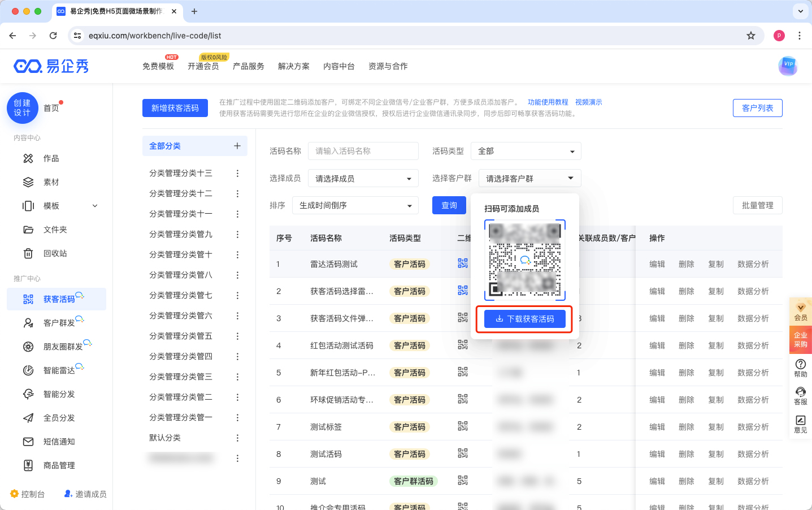812x510 pixels.
Task: Open 素材 layers icon in sidebar
Action: pyautogui.click(x=28, y=182)
